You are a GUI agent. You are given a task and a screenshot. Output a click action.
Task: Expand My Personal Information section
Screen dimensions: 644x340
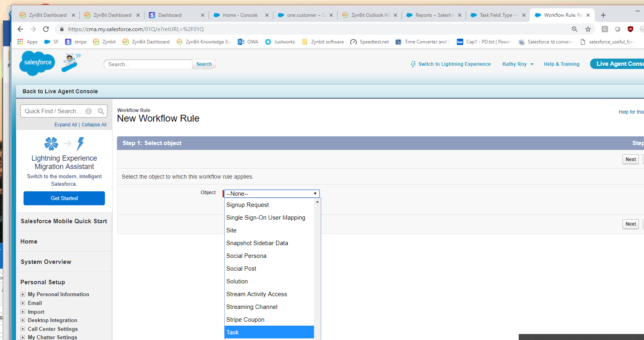point(23,294)
